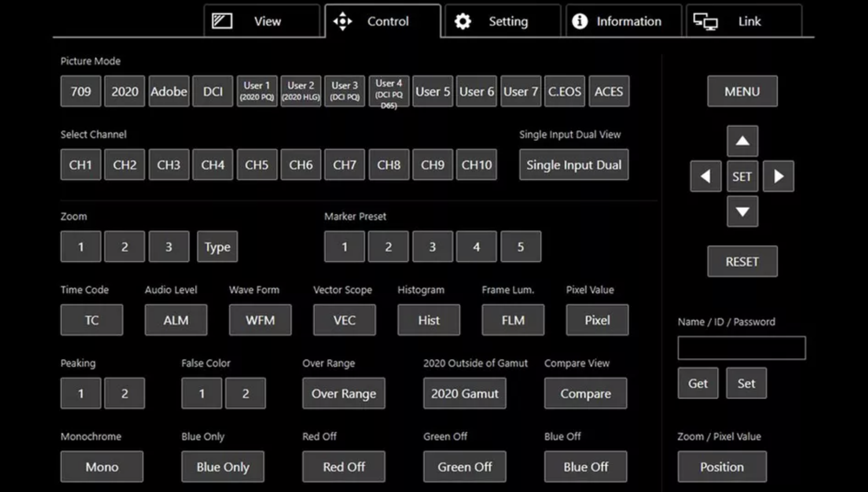Open the View tab
Screen dimensions: 868x492
tap(262, 21)
